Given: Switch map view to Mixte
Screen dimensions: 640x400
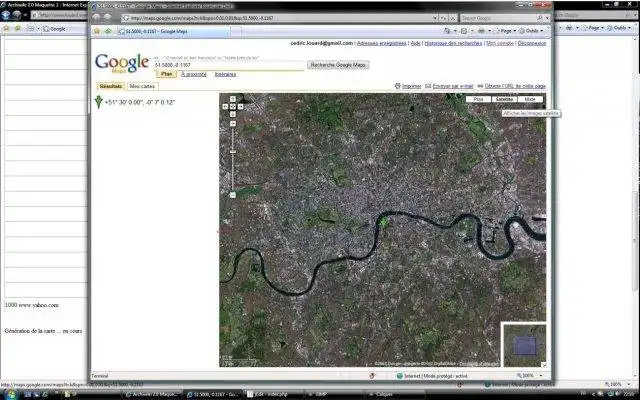Looking at the screenshot, I should (530, 99).
